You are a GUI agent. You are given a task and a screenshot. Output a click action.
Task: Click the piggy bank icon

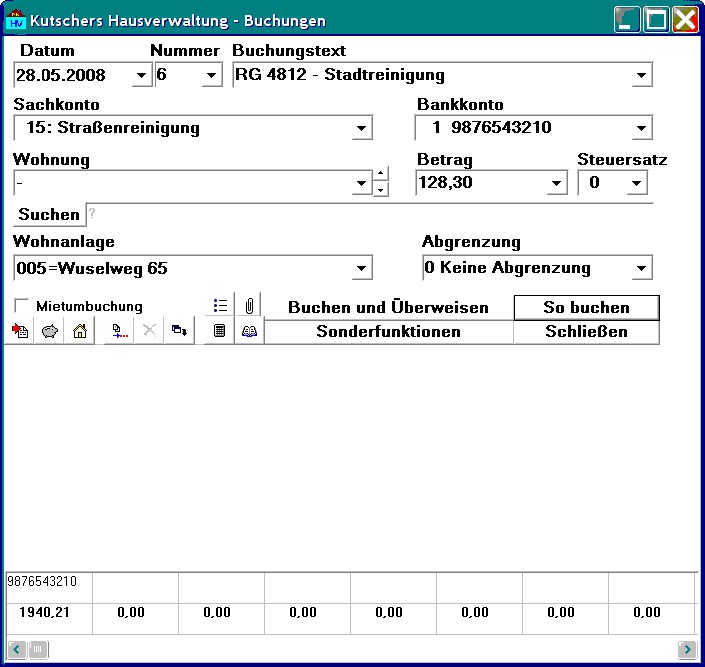(x=49, y=331)
